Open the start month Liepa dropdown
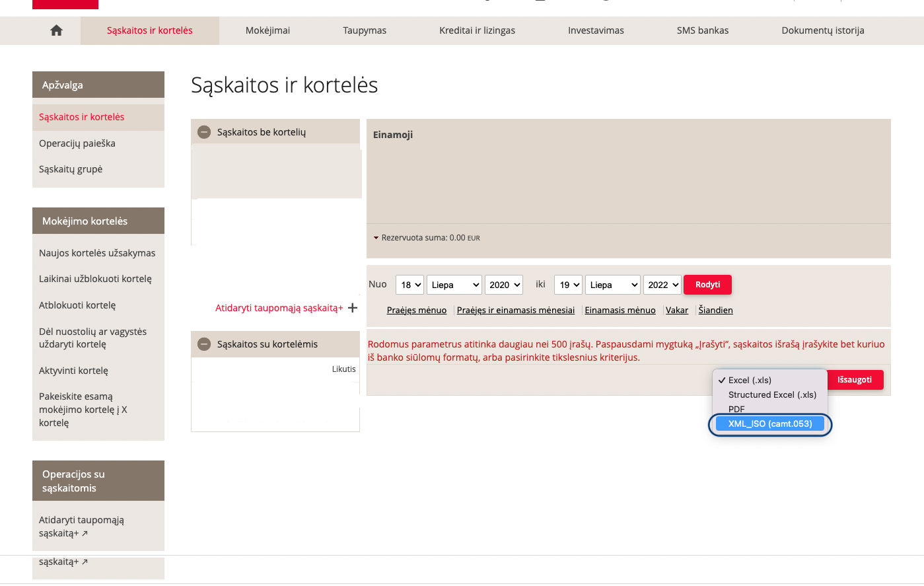924x586 pixels. pos(454,285)
